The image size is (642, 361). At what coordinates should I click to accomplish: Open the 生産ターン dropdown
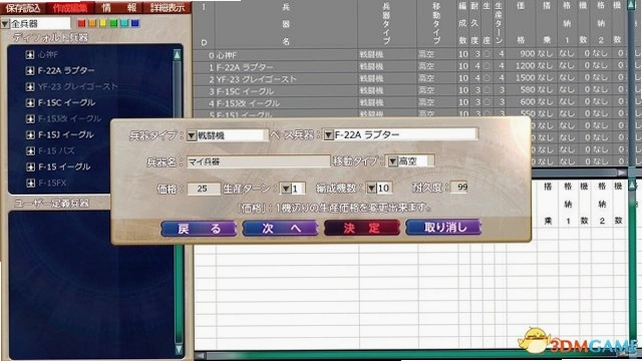286,188
